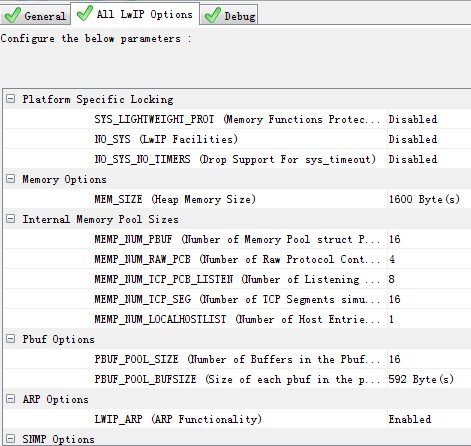This screenshot has width=471, height=446.
Task: Collapse the SNMP Options section
Action: 11,439
